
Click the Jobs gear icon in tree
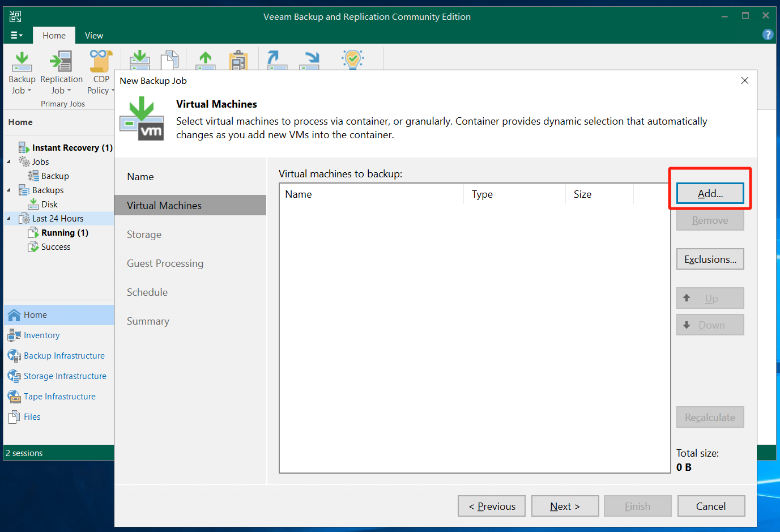(24, 161)
